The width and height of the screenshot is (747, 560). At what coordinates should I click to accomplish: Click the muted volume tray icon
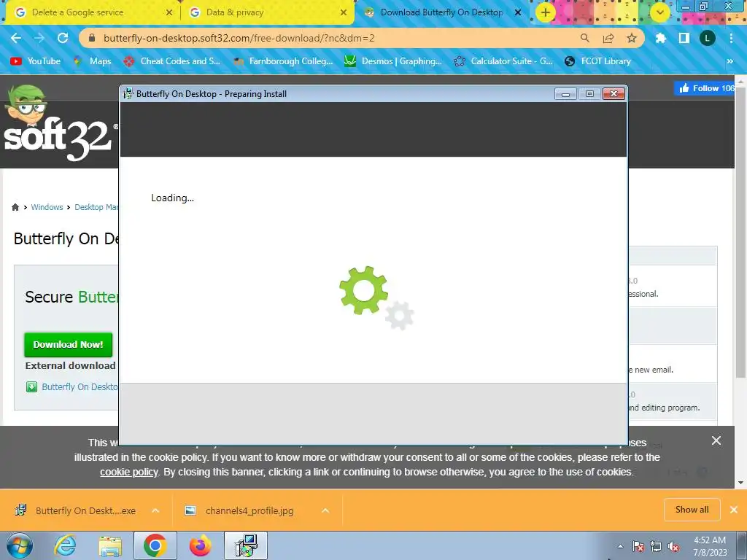[673, 546]
